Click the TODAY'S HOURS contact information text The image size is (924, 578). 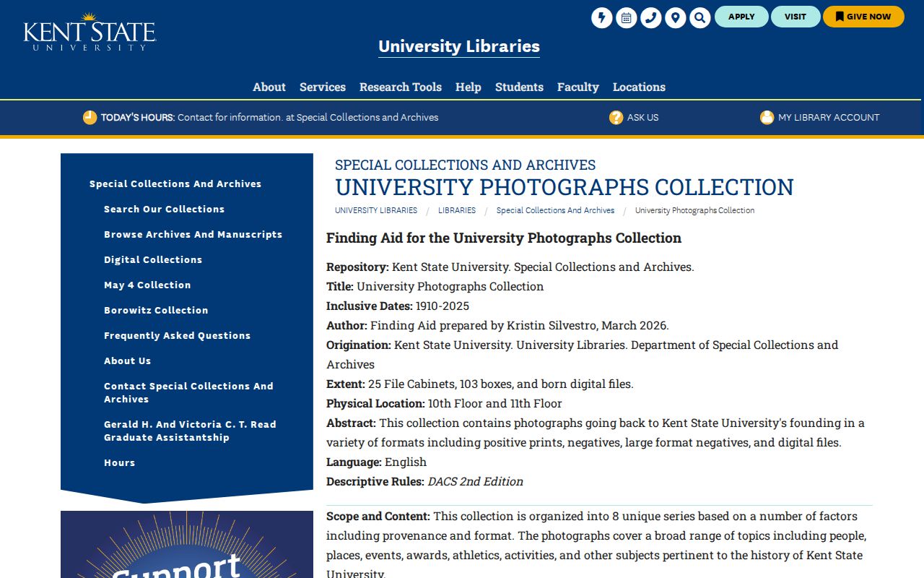point(269,117)
